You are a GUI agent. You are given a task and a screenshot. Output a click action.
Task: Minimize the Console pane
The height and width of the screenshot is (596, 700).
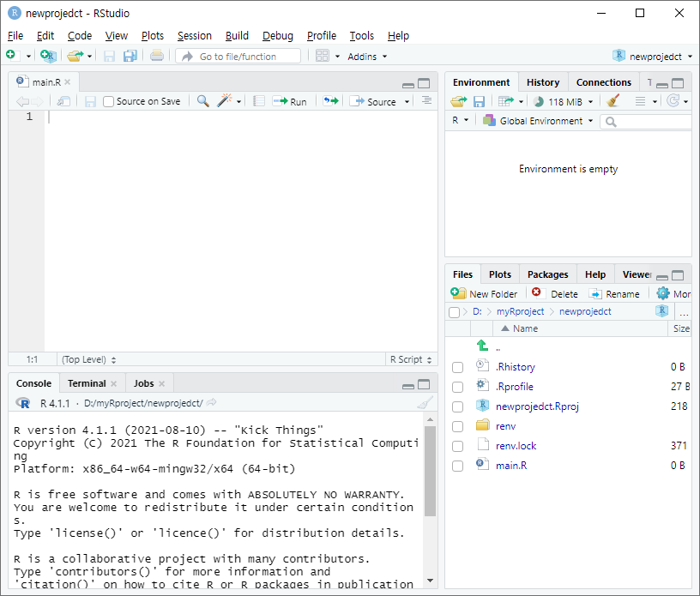click(x=408, y=386)
